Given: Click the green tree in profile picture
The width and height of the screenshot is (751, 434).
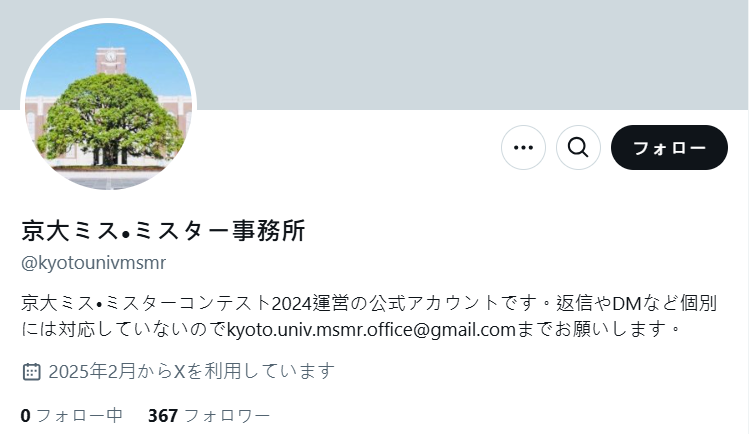Looking at the screenshot, I should point(110,117).
